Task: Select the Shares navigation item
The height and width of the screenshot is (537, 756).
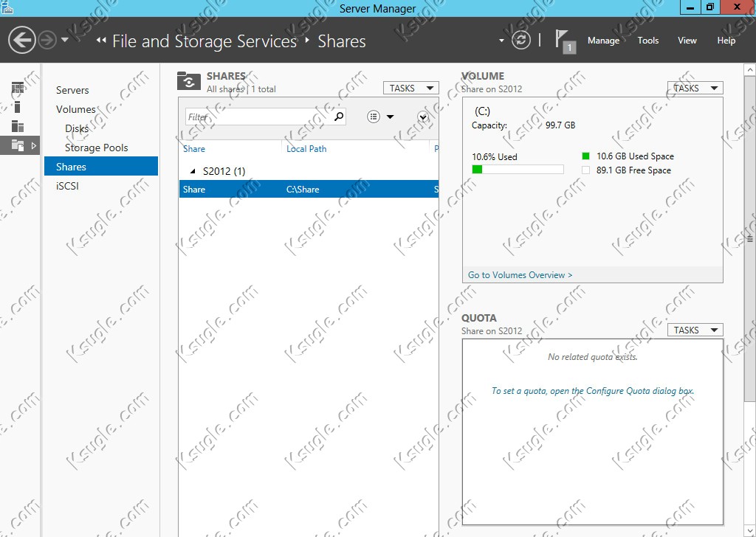Action: point(101,166)
